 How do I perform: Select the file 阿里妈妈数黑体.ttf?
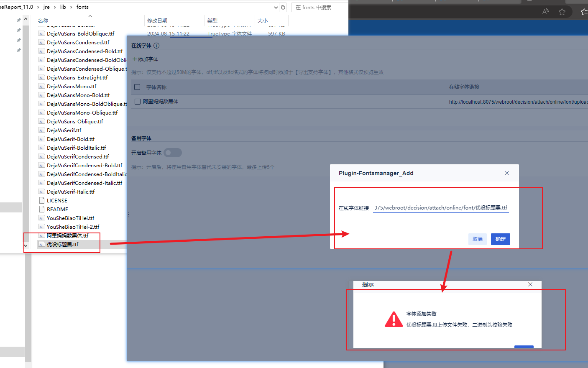[x=67, y=235]
